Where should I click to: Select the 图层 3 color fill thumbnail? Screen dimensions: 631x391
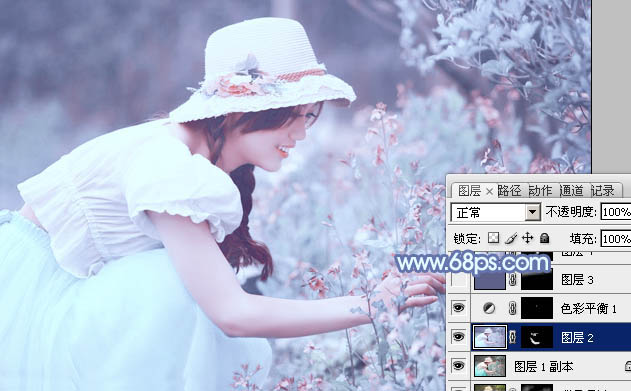(490, 280)
